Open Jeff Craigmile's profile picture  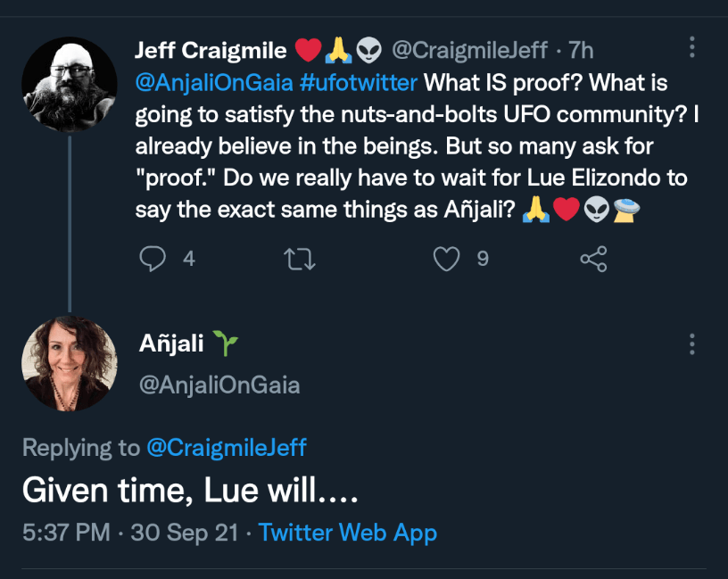click(x=70, y=85)
